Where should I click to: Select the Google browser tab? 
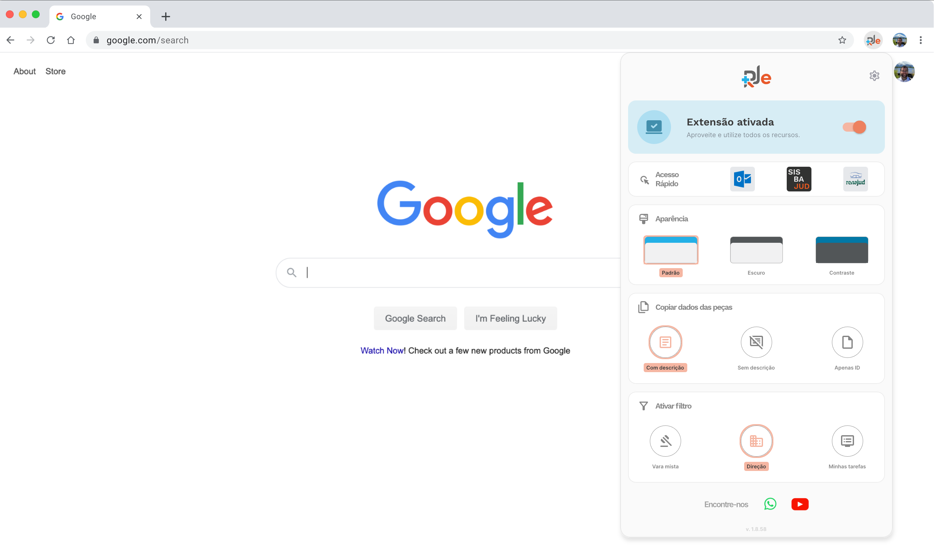pyautogui.click(x=99, y=17)
